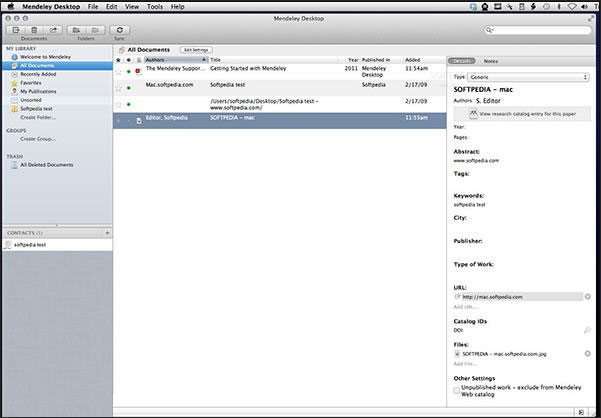Click the PDF icon on the Getting Started row
601x418 pixels.
coord(138,71)
